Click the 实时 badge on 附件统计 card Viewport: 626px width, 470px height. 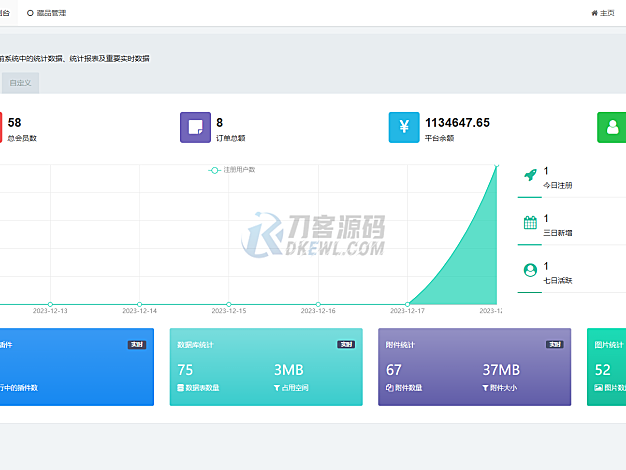pyautogui.click(x=554, y=344)
